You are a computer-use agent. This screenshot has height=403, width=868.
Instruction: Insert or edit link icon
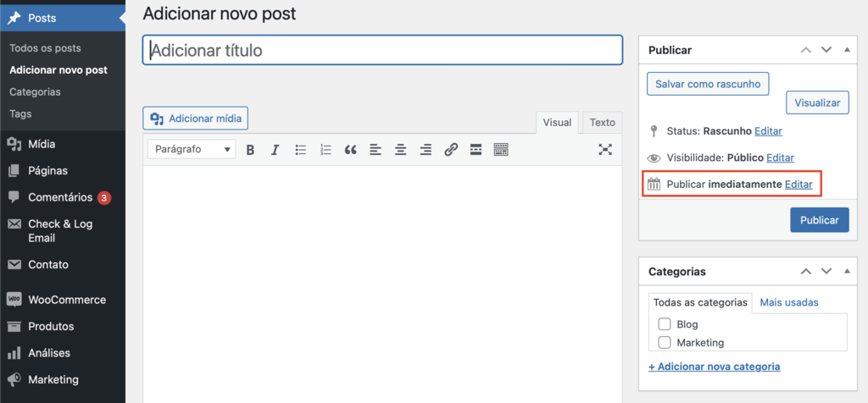451,149
